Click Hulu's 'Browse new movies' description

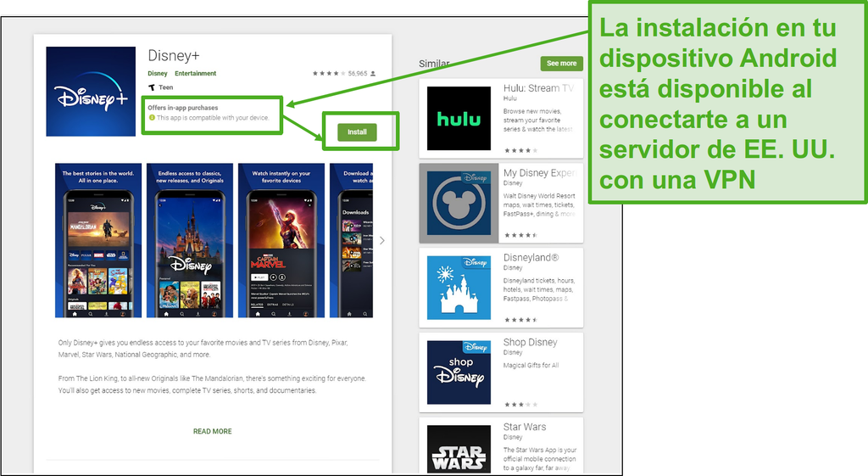[x=538, y=120]
